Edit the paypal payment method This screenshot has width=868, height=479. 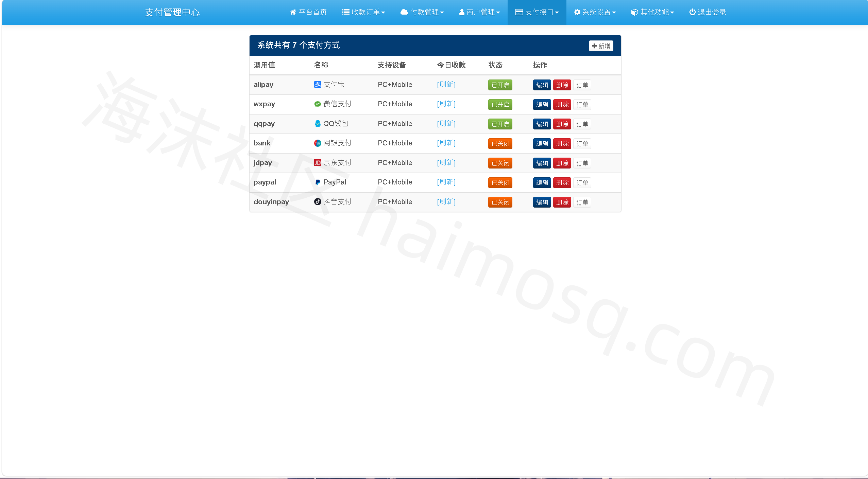(542, 183)
